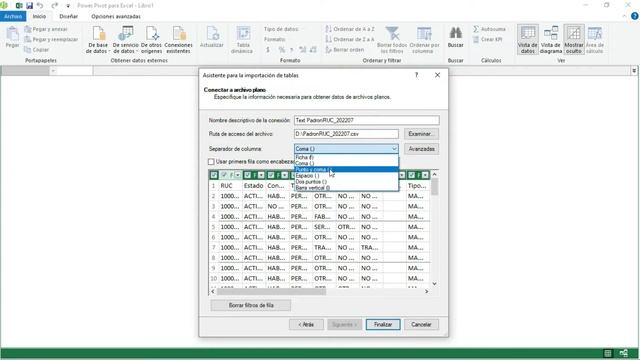This screenshot has width=640, height=360.
Task: Open the Con... column filter arrow
Action: (285, 175)
